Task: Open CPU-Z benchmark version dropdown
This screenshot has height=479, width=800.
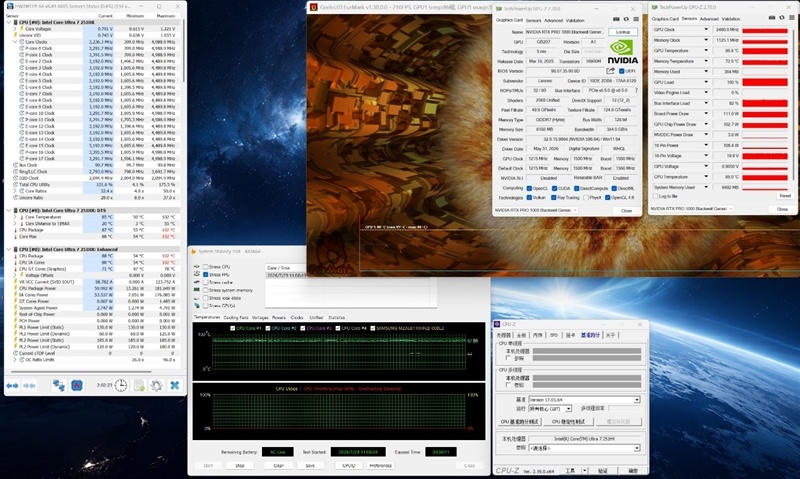Action: (584, 400)
